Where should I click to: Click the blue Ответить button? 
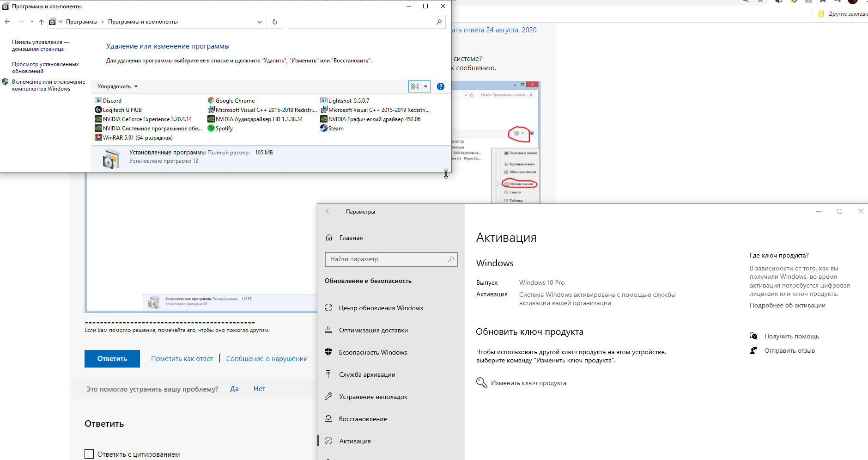point(112,359)
